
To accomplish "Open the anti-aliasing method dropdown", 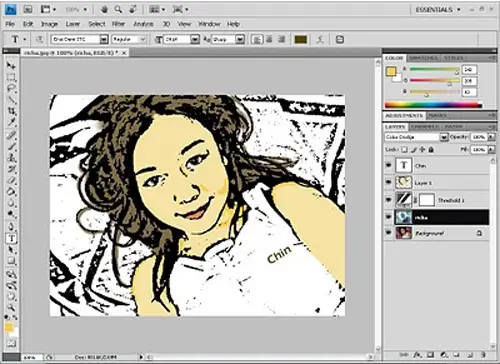I will pyautogui.click(x=240, y=40).
